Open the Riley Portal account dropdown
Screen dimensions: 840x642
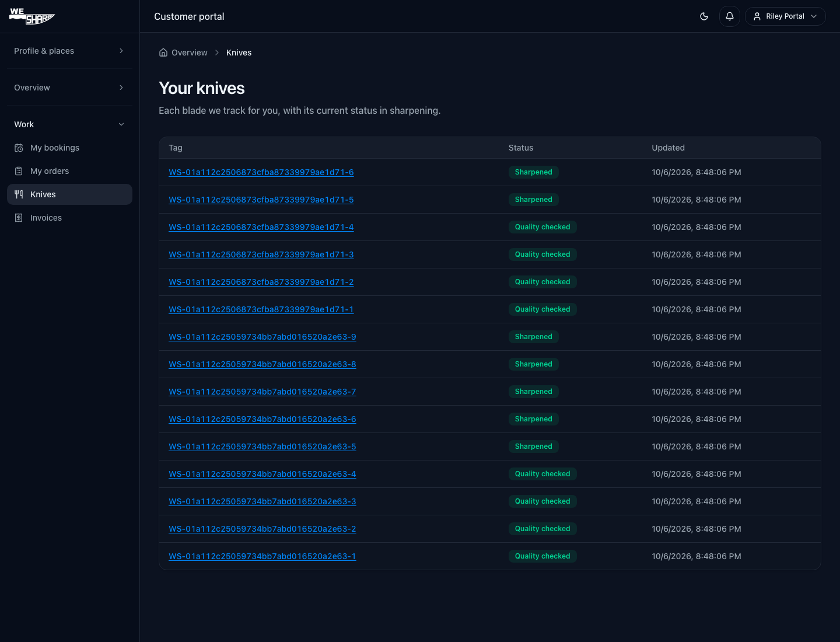785,16
